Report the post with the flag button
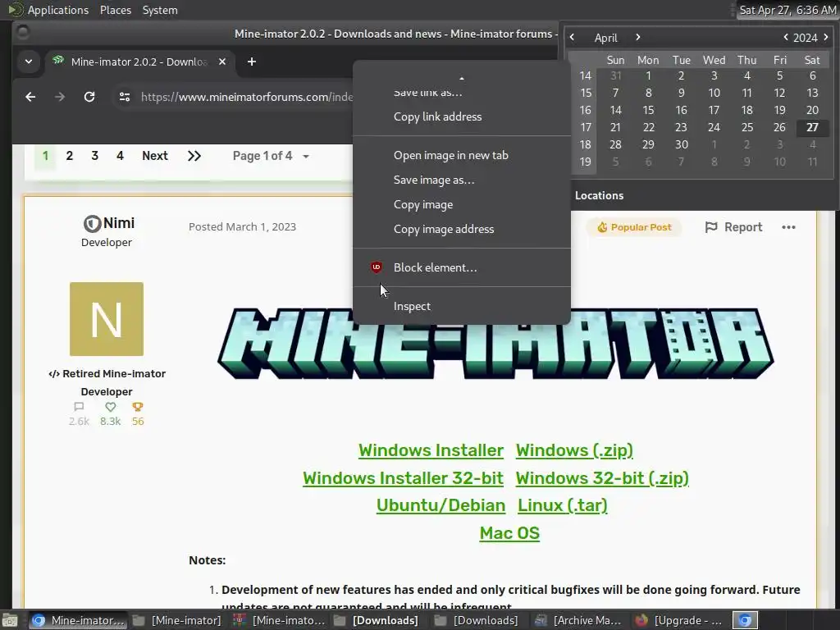840x630 pixels. 733,227
